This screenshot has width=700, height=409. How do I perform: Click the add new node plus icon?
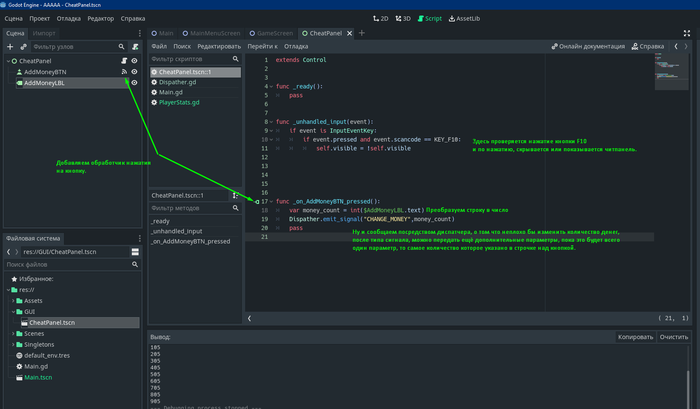point(10,47)
